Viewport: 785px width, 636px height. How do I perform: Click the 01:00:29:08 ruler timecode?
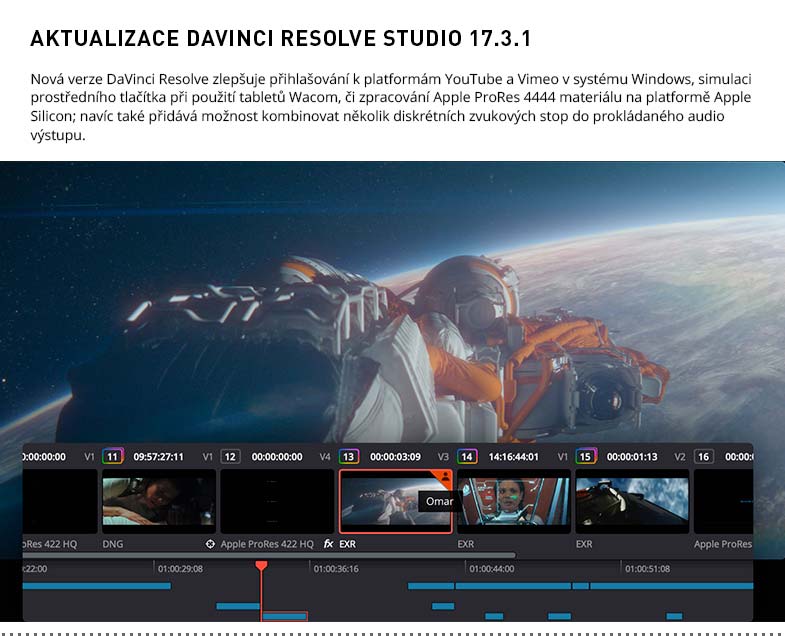point(180,569)
